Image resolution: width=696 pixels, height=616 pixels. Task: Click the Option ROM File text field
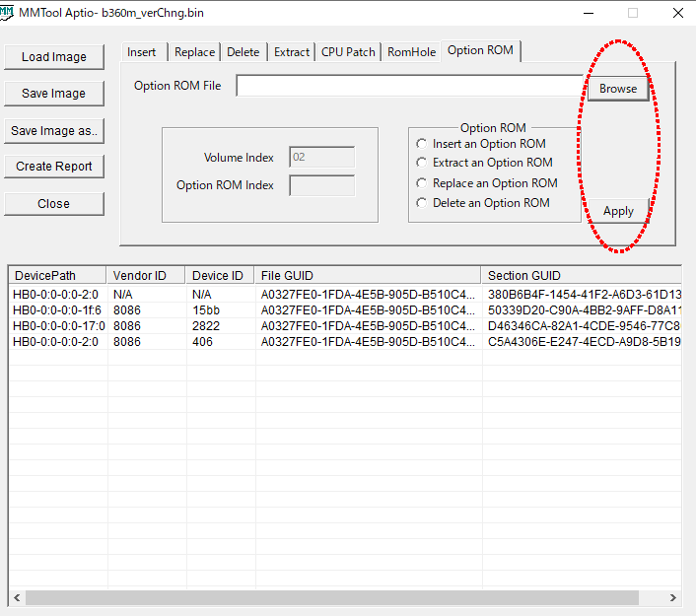click(409, 87)
